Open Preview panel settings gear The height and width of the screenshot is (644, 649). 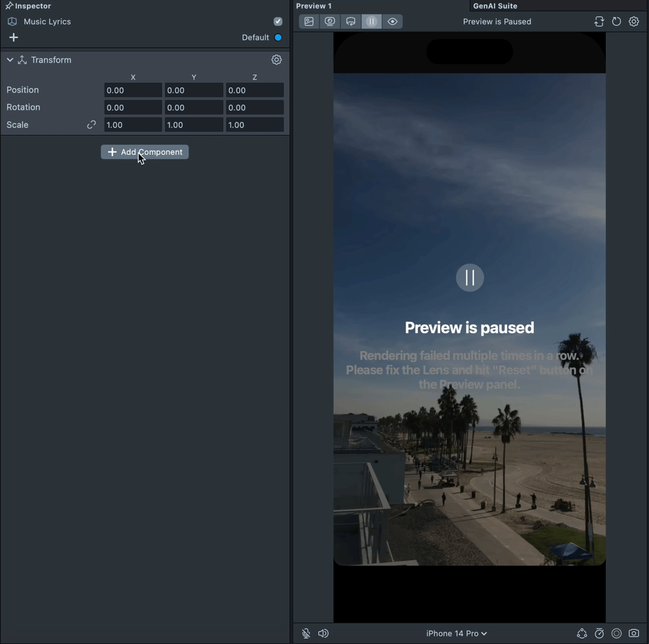pos(633,22)
